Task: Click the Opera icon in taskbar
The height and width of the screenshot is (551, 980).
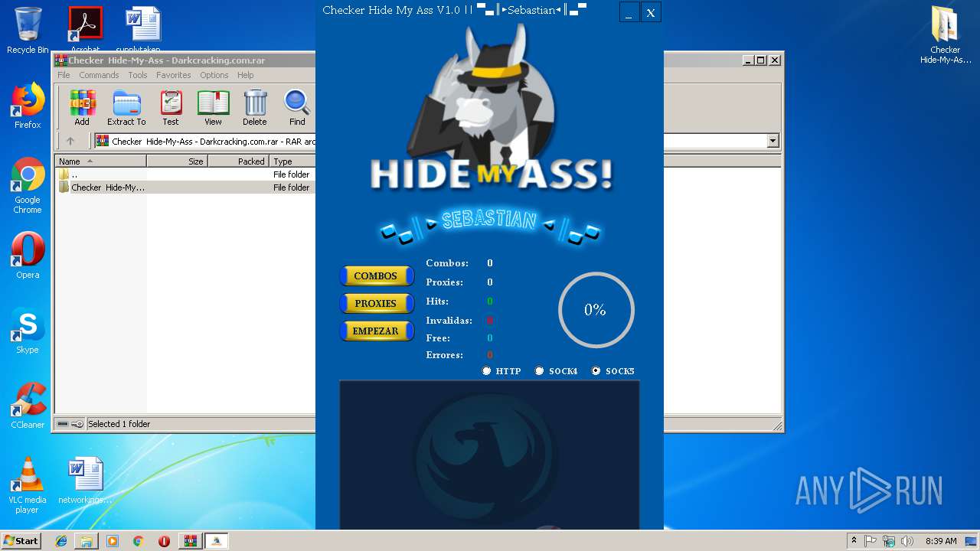Action: point(164,541)
